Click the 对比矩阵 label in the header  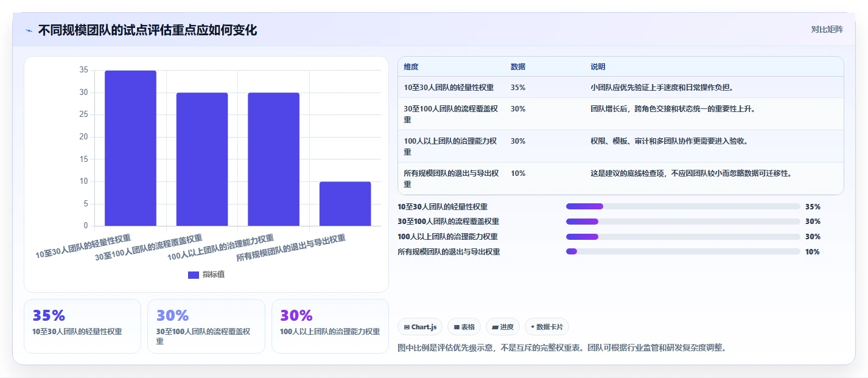click(x=827, y=29)
